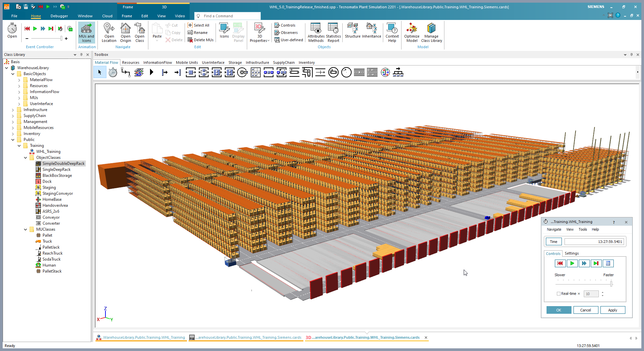Open Settings tab in dialog
This screenshot has width=644, height=351.
[x=571, y=253]
